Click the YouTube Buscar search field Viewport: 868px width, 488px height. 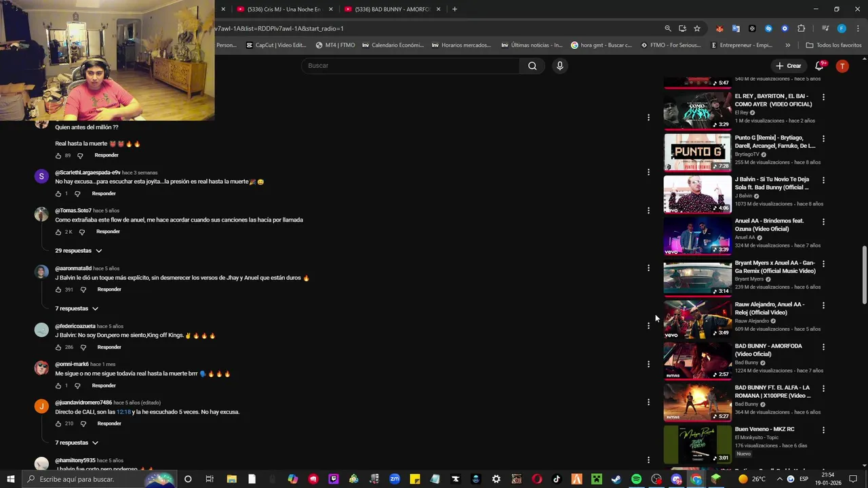(410, 66)
